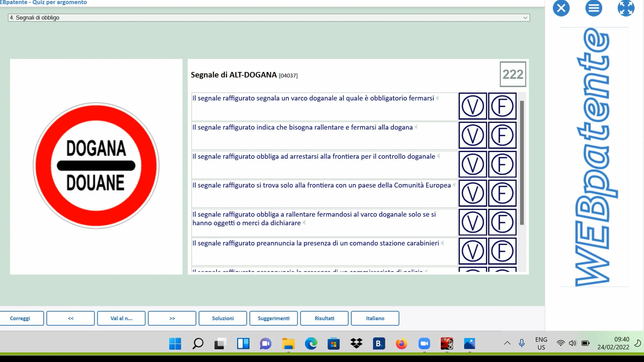The width and height of the screenshot is (644, 362).
Task: Mark V for 'arrestarsi alla frontiera per il controllo doganale'
Action: 473,164
